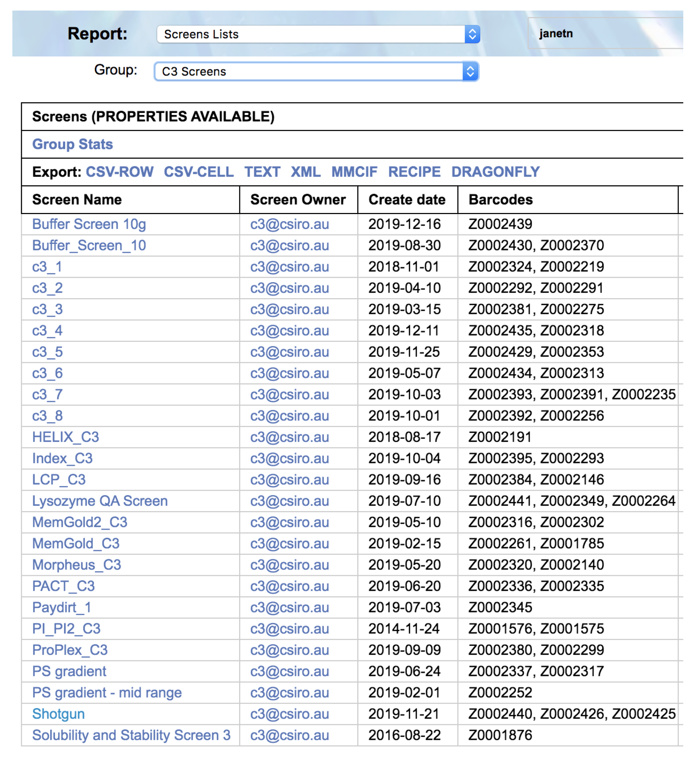Open the Group dropdown showing C3 Screens
This screenshot has height=758, width=700.
click(317, 72)
